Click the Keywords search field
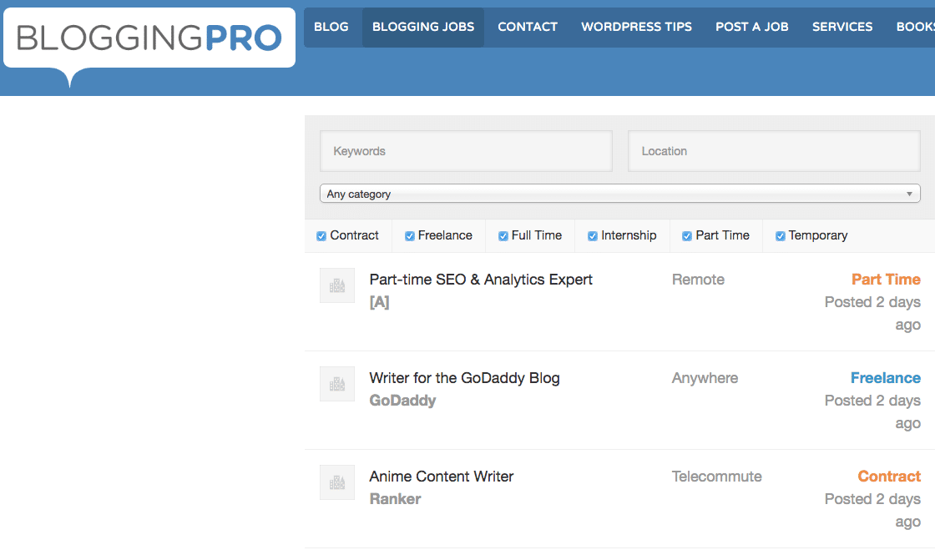This screenshot has height=560, width=935. tap(466, 151)
